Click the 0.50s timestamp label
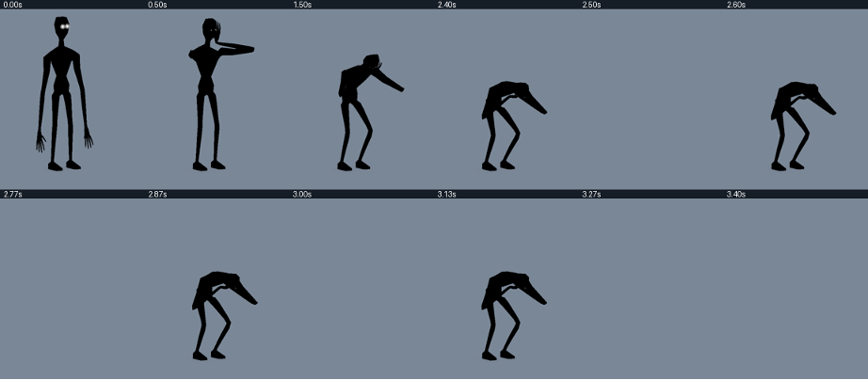868x380 pixels. pyautogui.click(x=158, y=5)
